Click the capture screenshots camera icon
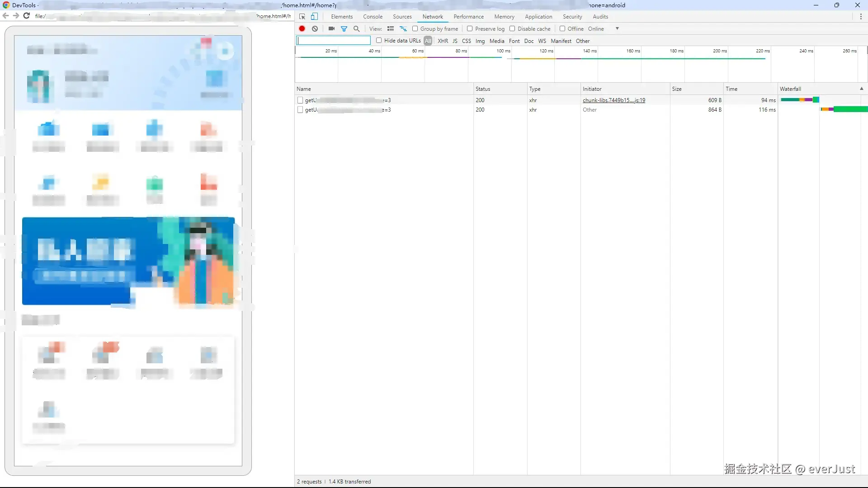The height and width of the screenshot is (488, 868). [331, 28]
